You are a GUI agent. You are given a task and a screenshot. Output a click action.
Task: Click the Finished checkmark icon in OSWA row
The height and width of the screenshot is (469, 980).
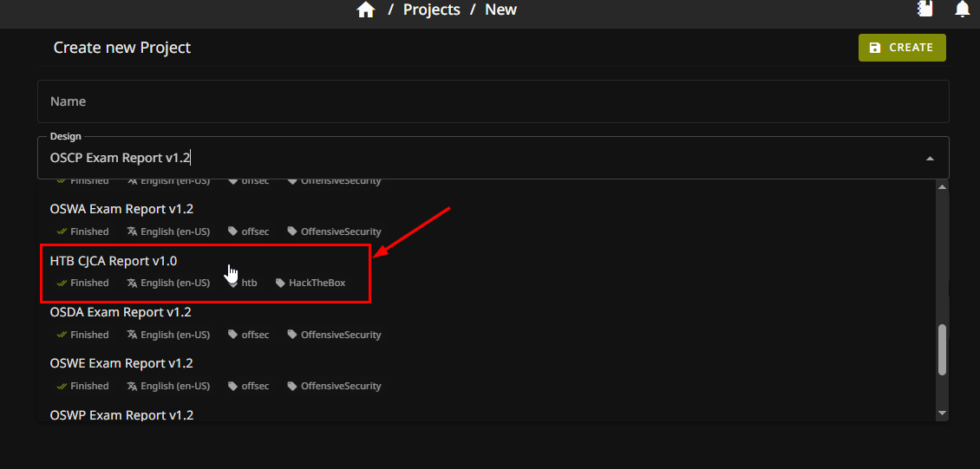(62, 231)
